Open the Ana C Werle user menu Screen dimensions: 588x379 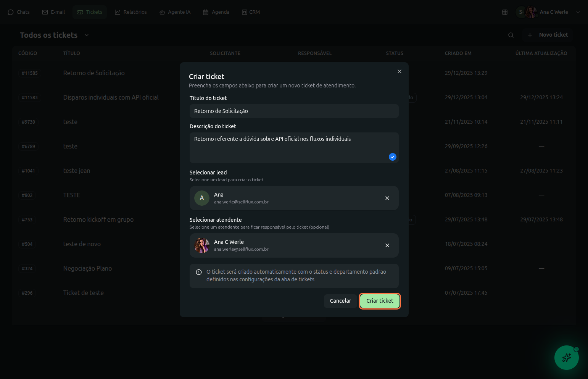click(553, 12)
